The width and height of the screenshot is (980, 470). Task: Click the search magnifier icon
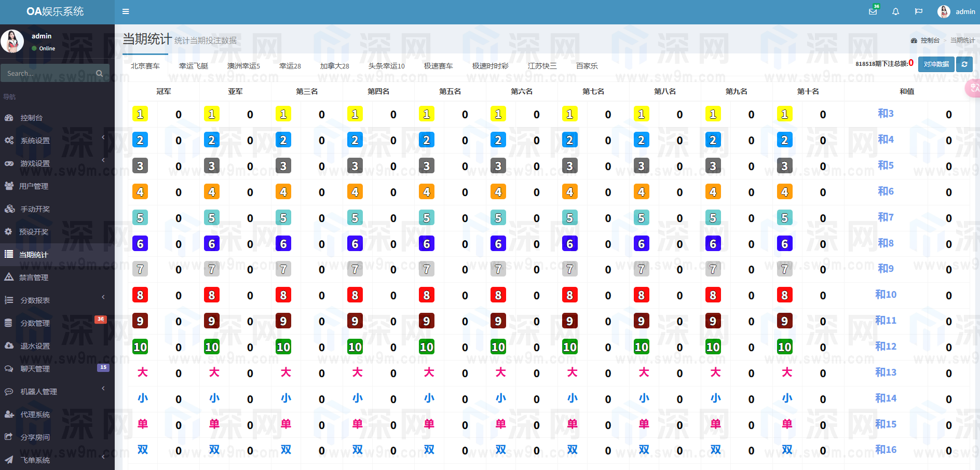click(x=100, y=73)
